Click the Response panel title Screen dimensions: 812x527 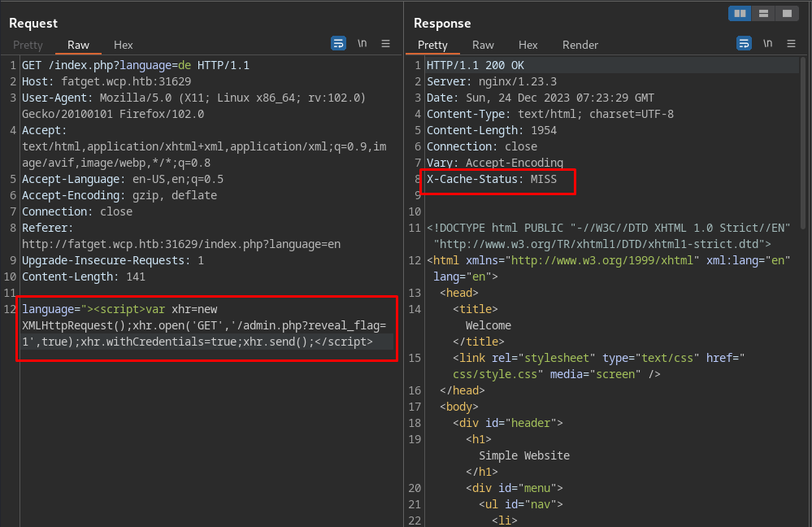pos(442,24)
